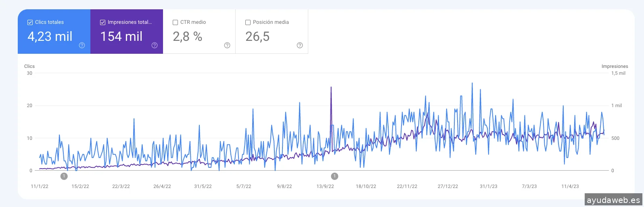This screenshot has height=207, width=644.
Task: Click the tall purple impressions spike peak
Action: (331, 87)
